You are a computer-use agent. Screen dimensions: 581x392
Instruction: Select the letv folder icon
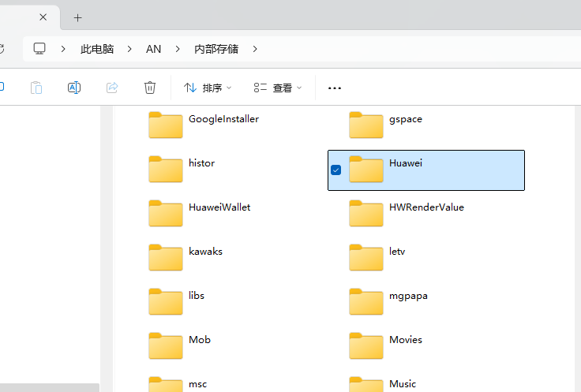[366, 257]
